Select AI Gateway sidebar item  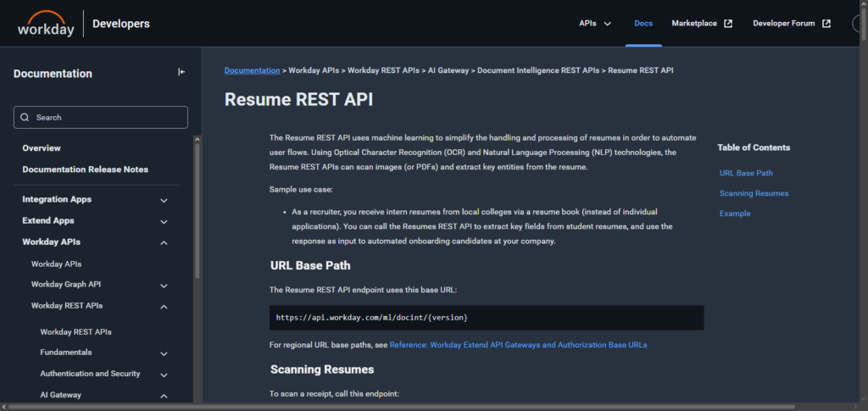(61, 395)
